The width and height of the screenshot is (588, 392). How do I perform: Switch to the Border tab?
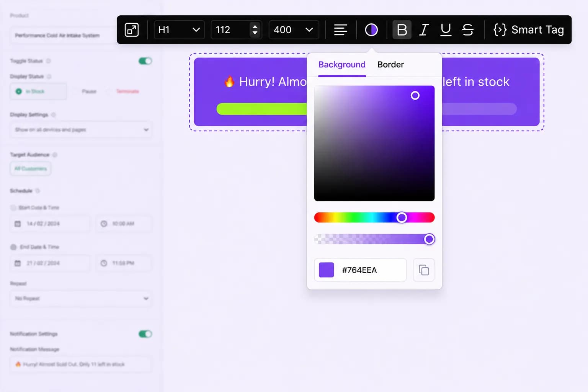coord(390,65)
